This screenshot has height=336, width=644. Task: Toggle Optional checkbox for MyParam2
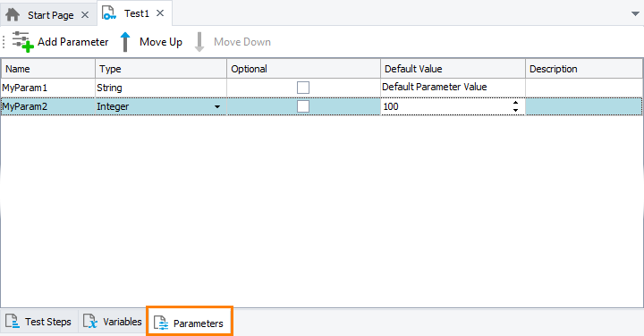click(x=303, y=106)
